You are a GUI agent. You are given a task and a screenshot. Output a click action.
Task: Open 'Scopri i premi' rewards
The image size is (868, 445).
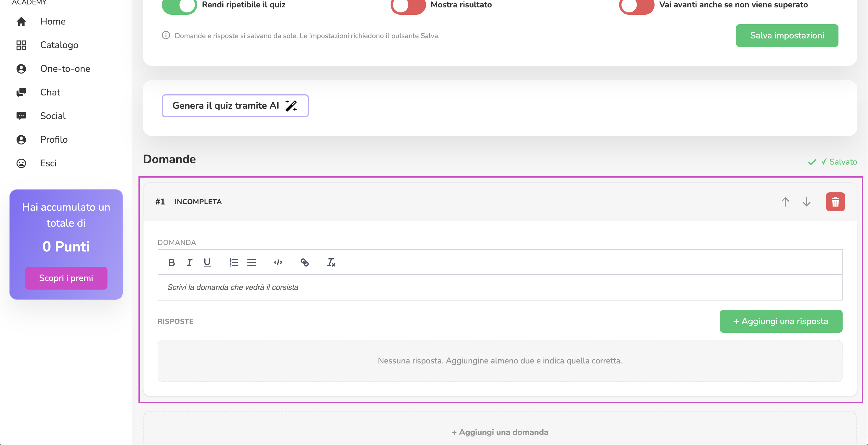66,278
